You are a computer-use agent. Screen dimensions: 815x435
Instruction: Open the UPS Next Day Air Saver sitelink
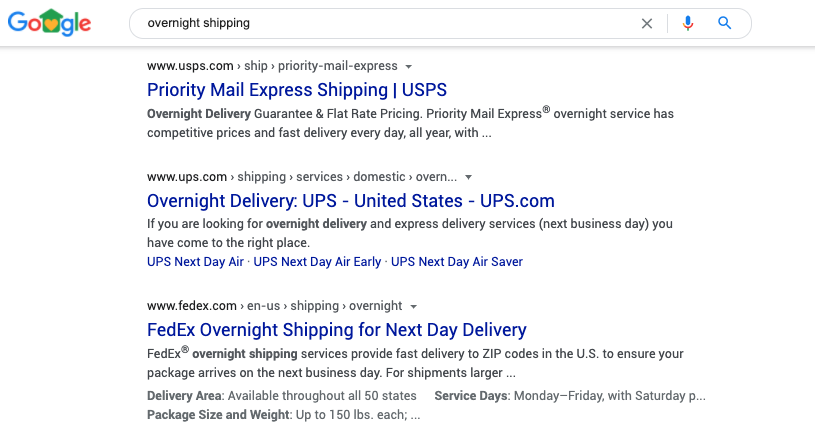pos(457,261)
